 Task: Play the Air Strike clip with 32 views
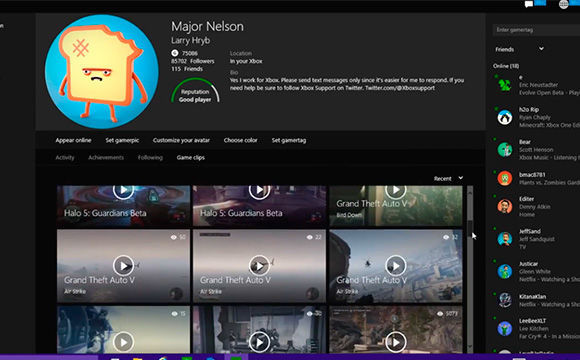click(x=395, y=266)
